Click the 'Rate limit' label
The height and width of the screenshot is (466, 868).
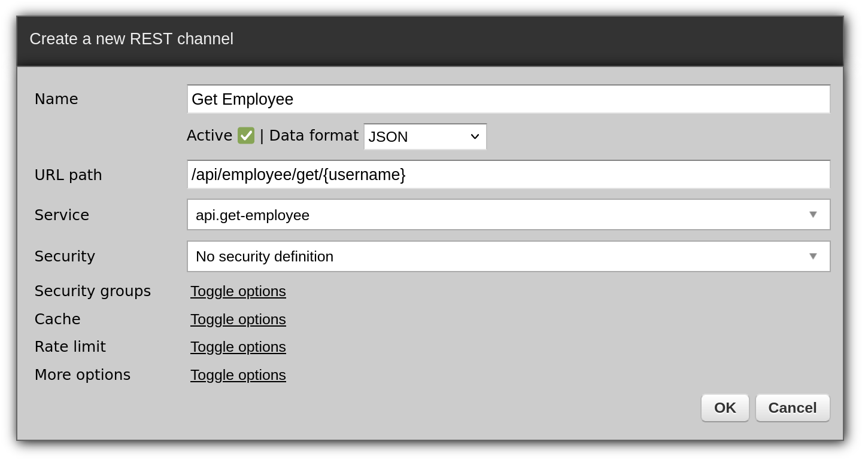pos(70,347)
